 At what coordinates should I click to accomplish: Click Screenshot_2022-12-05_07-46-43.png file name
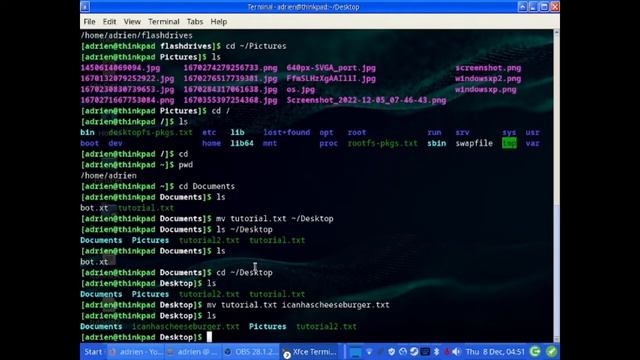[366, 100]
